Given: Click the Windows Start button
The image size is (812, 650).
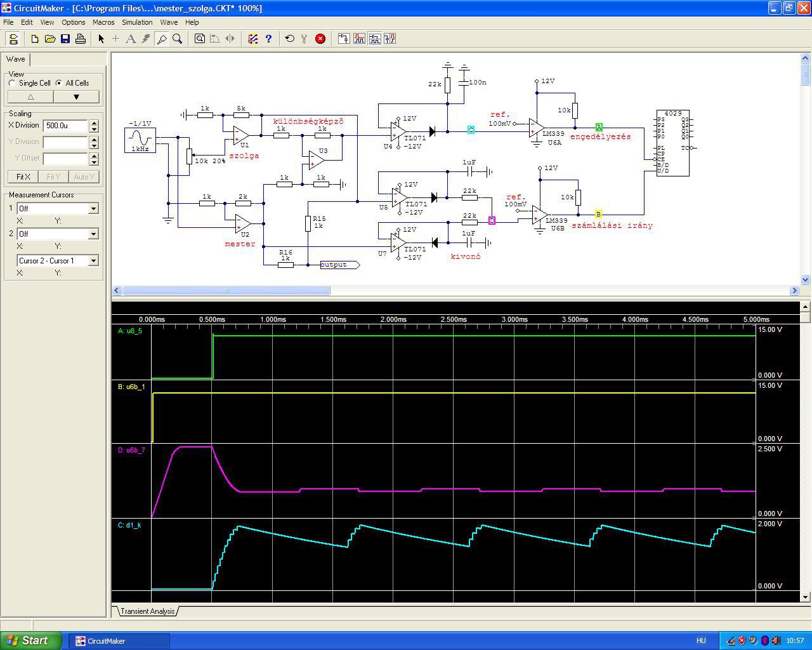Looking at the screenshot, I should pyautogui.click(x=30, y=640).
